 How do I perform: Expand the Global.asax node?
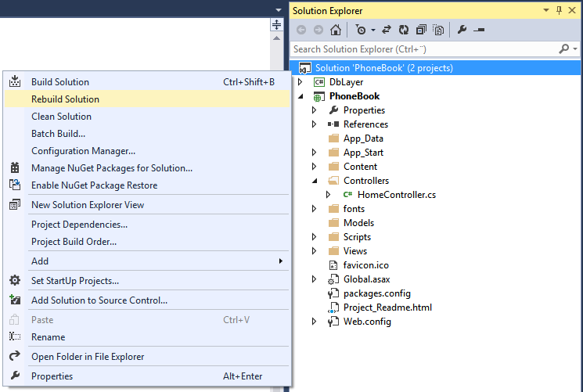coord(315,279)
